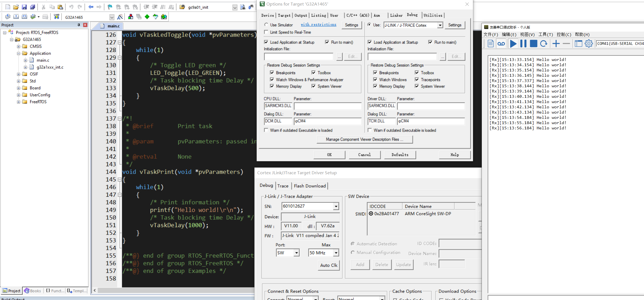Screen dimensions: 644x300
Task: Open the Utilities tab in Options dialog
Action: click(433, 16)
